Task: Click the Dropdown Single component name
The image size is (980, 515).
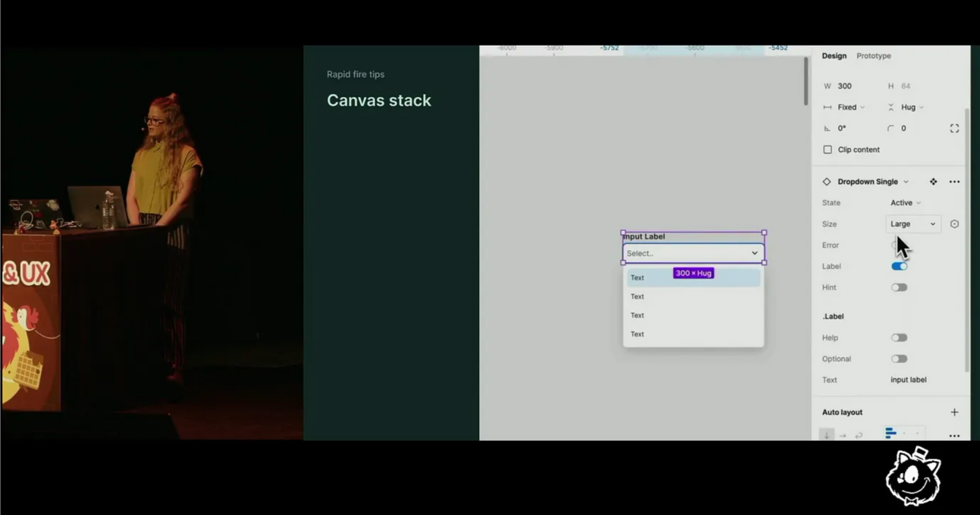Action: (868, 182)
